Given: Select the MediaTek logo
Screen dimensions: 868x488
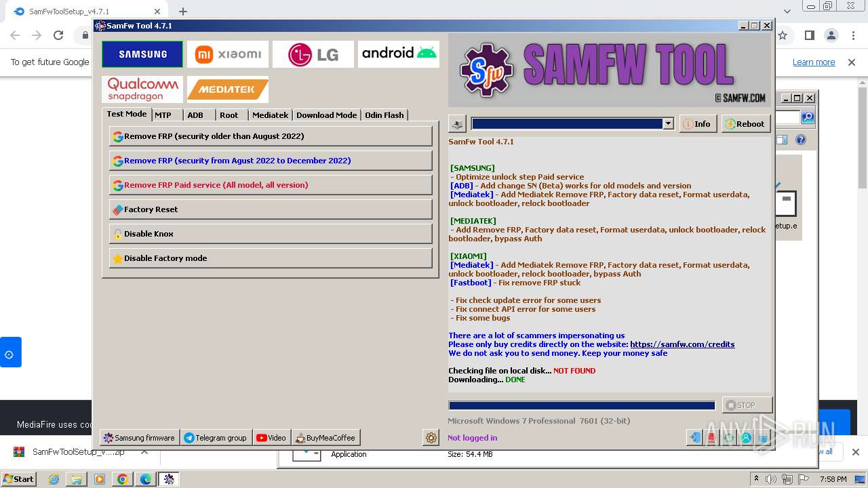Looking at the screenshot, I should [228, 89].
